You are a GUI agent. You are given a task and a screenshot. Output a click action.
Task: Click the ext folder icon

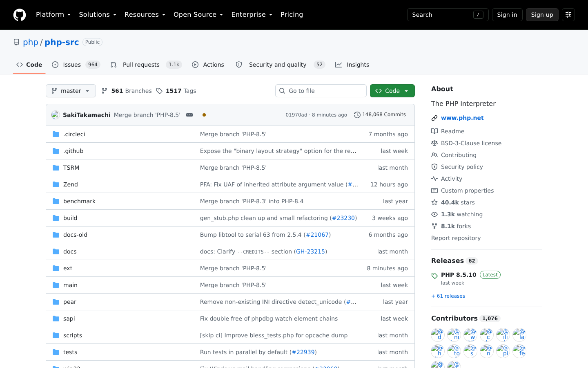56,268
